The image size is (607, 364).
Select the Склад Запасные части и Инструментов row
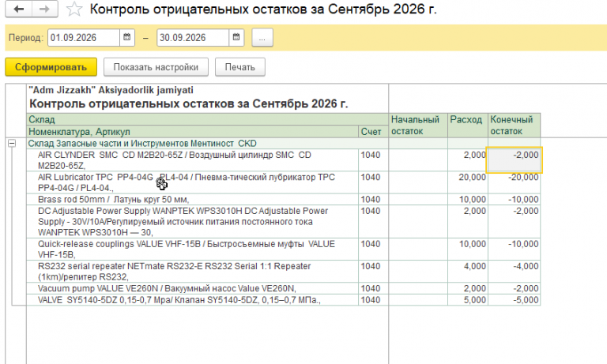(x=208, y=144)
